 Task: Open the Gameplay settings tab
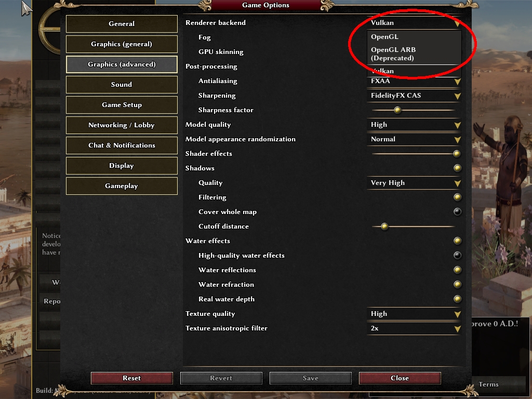[x=122, y=186]
